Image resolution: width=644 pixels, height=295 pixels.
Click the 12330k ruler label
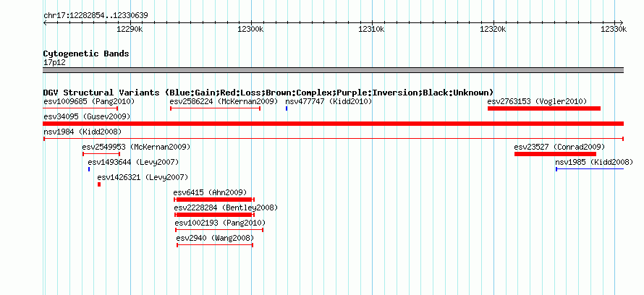[614, 29]
